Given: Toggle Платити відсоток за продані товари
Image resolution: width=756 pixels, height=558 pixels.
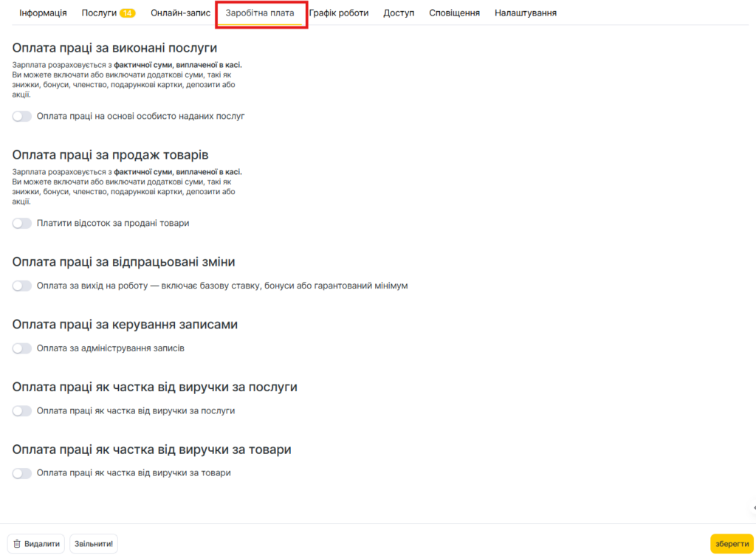Looking at the screenshot, I should (x=22, y=223).
